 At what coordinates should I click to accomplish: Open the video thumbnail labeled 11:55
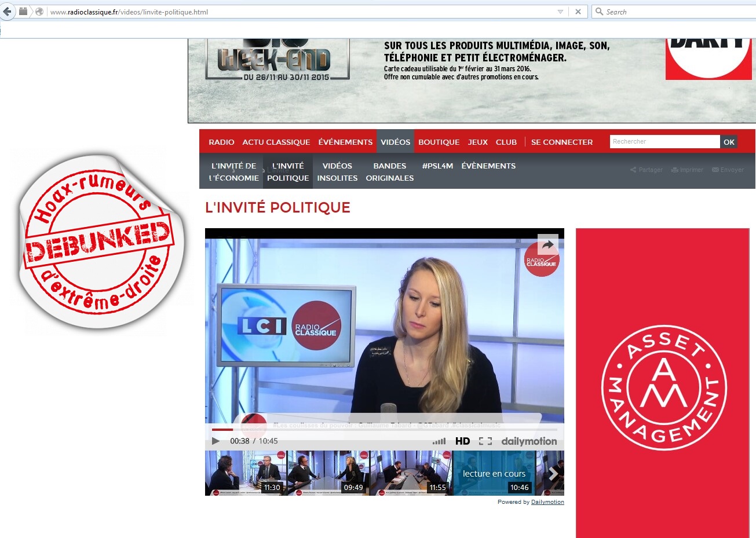click(411, 473)
